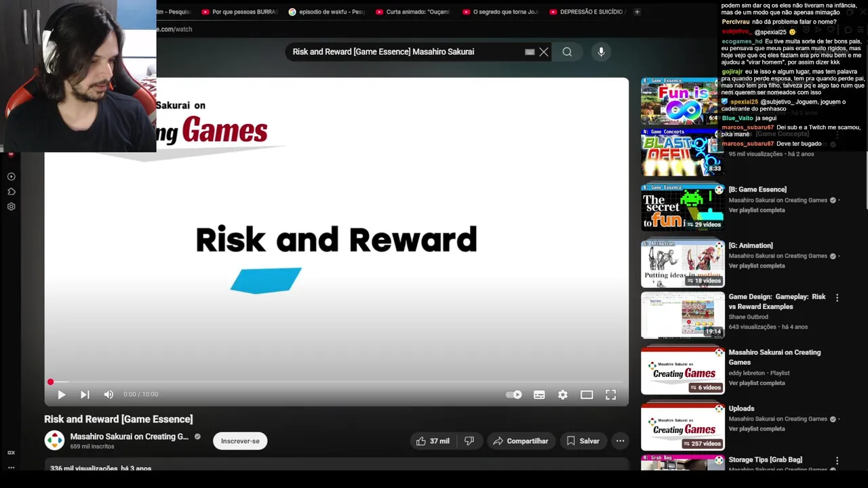Click 'Ver playlist completa' under Game Essence
This screenshot has width=868, height=488.
coord(757,210)
